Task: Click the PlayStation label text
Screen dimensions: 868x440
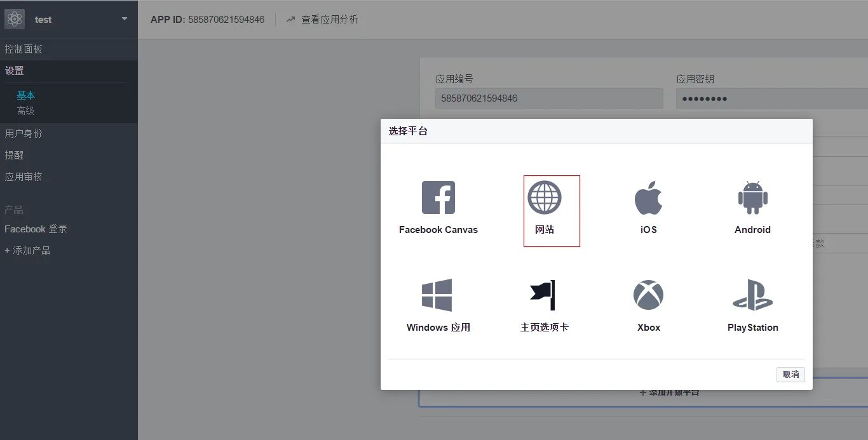Action: [x=752, y=328]
